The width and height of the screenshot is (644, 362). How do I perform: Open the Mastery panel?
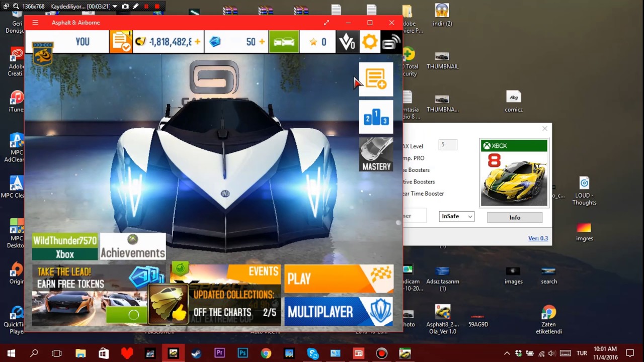pos(376,154)
